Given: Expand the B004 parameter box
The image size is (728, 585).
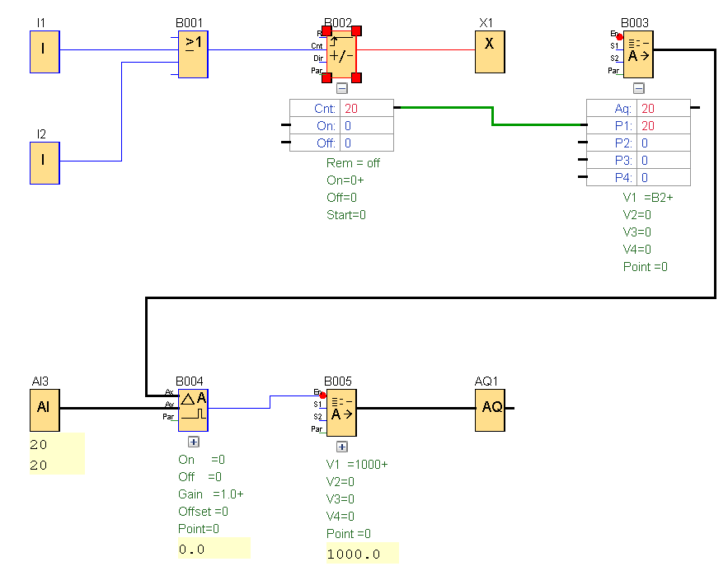Looking at the screenshot, I should tap(194, 442).
